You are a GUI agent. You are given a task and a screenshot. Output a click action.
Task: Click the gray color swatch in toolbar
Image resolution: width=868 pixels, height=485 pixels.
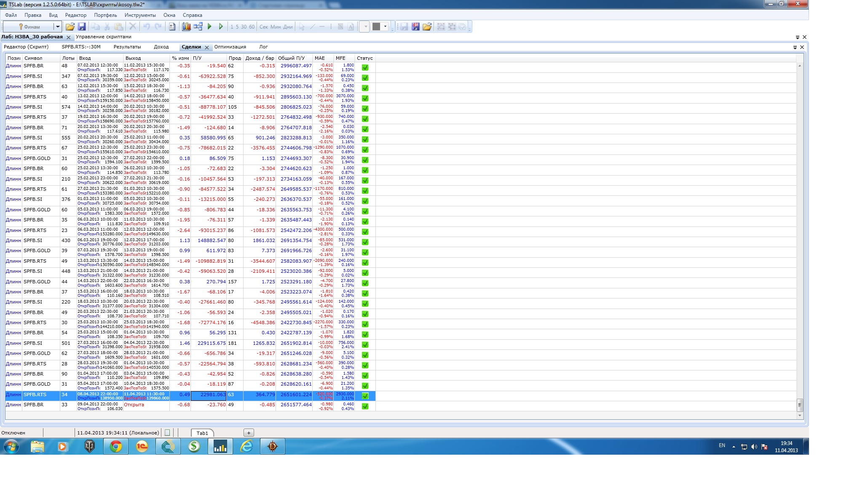pos(376,27)
